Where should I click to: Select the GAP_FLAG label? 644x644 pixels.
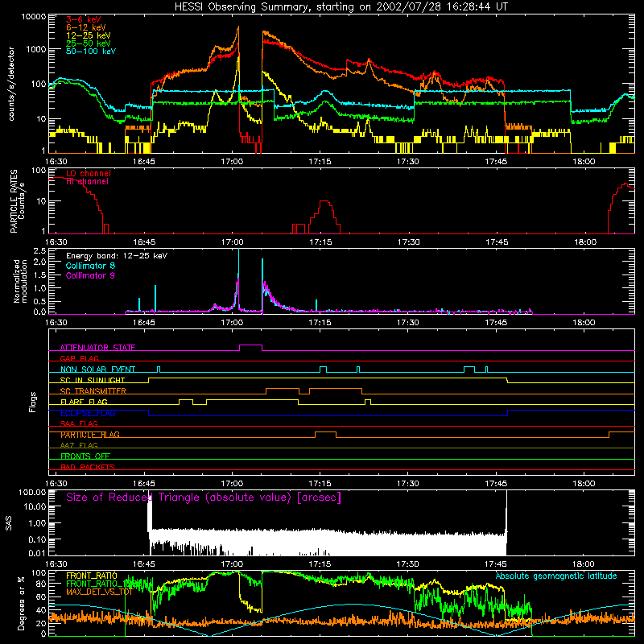(79, 358)
